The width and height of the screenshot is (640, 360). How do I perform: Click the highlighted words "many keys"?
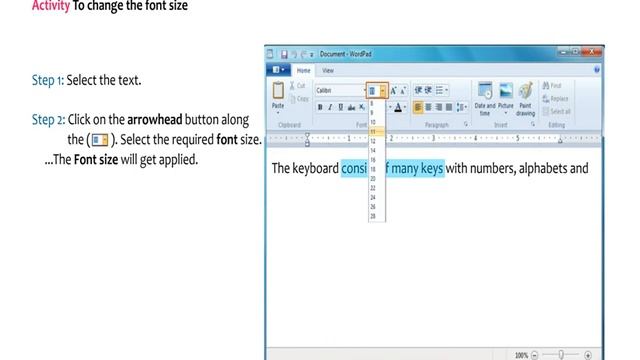click(417, 168)
